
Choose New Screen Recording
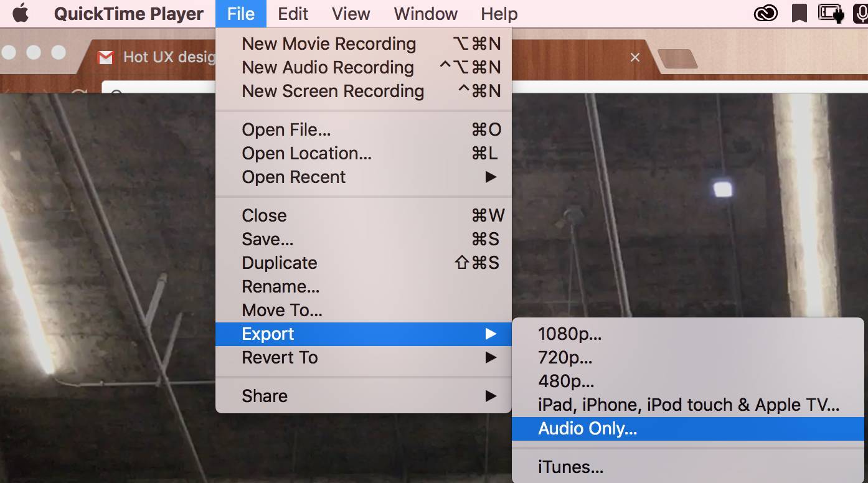coord(364,91)
